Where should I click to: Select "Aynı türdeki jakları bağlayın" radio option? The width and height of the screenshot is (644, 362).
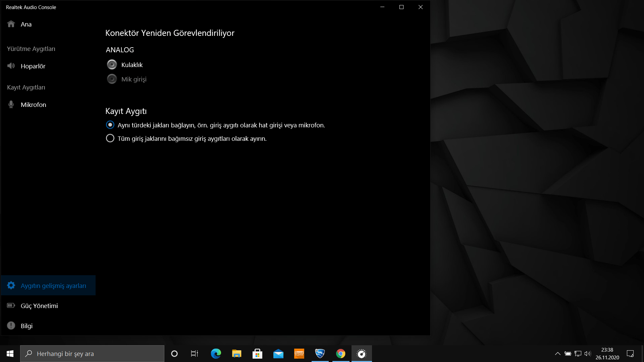(110, 125)
